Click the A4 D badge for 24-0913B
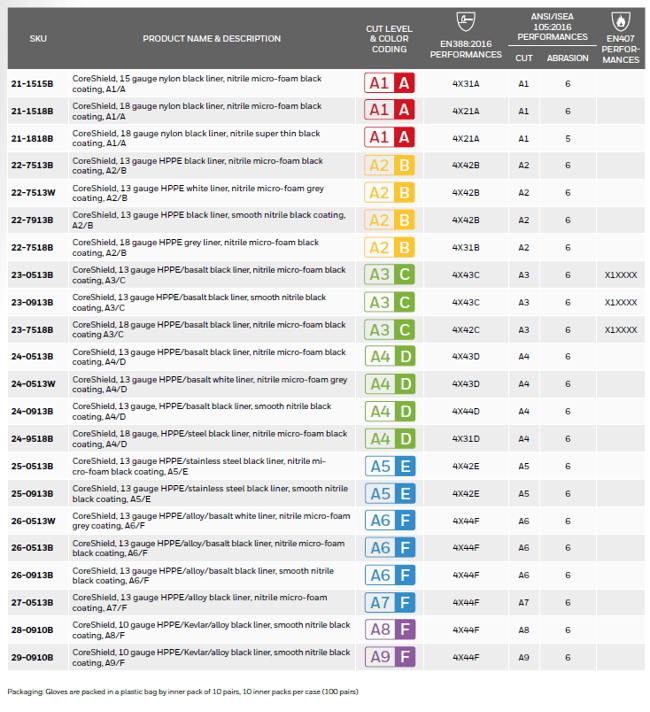Screen dimensions: 650x712 390,411
